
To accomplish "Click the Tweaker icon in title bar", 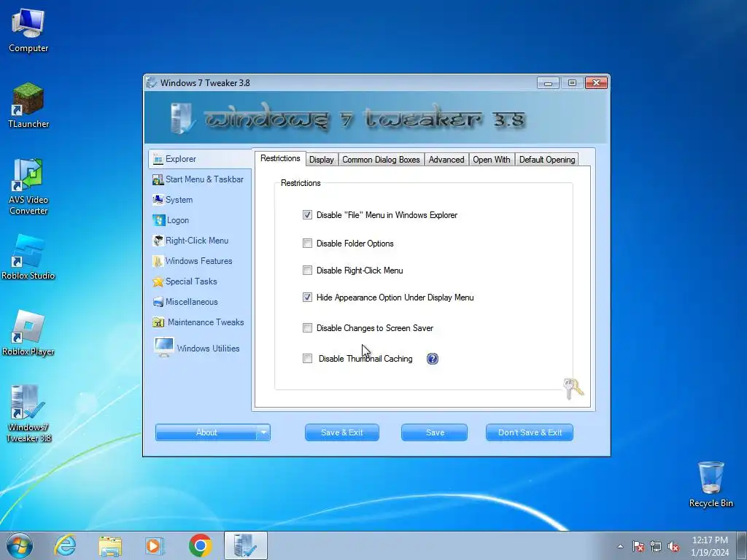I will click(151, 83).
